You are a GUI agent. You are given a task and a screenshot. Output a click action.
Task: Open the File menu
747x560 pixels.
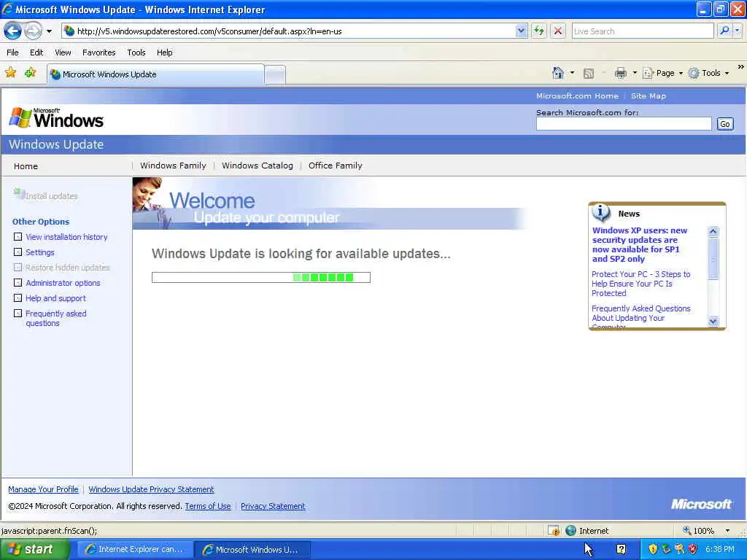(x=13, y=52)
